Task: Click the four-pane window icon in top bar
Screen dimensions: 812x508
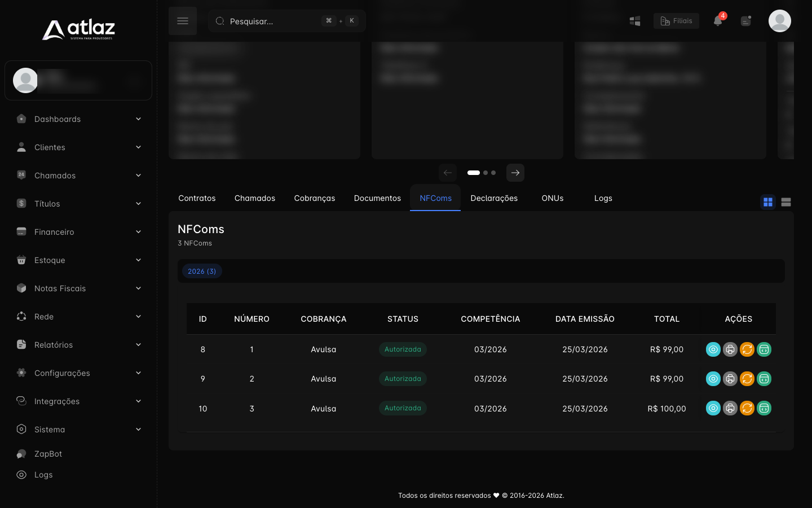Action: tap(635, 21)
